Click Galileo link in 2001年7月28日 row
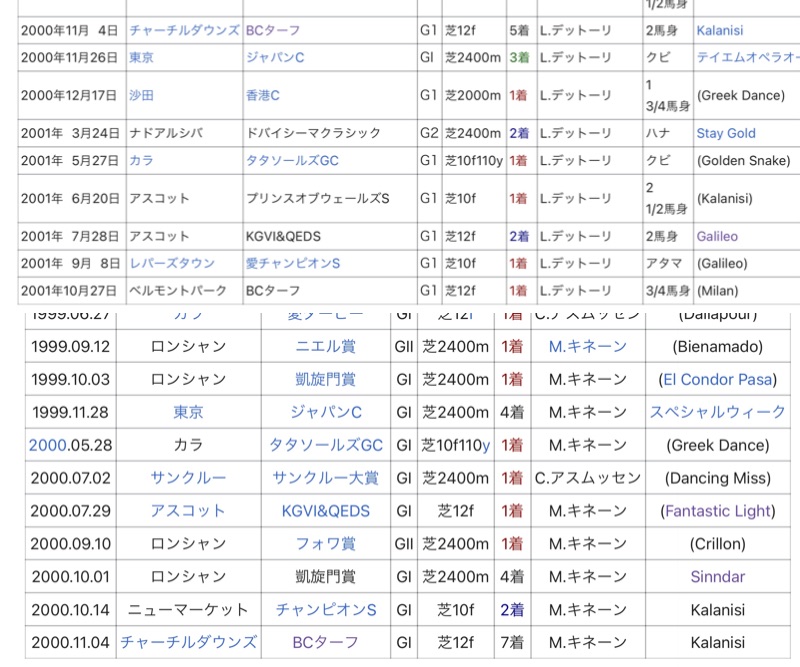The image size is (800, 667). pyautogui.click(x=717, y=236)
